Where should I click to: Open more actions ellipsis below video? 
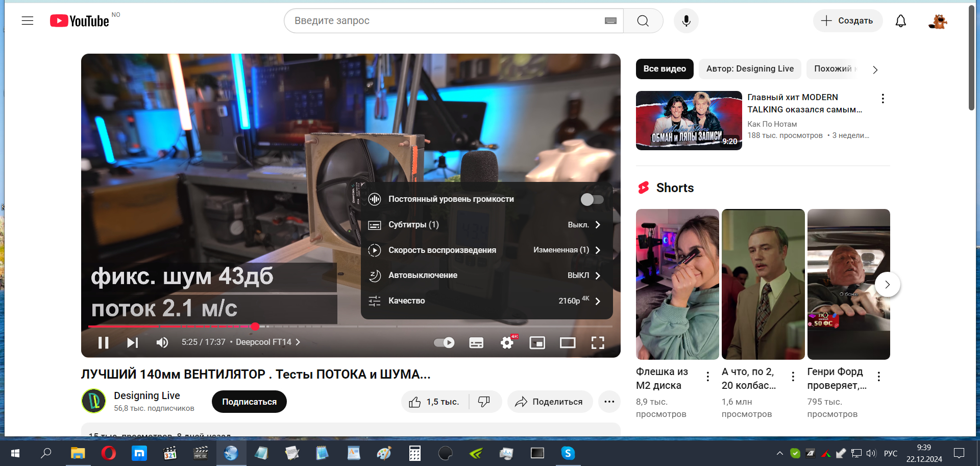pos(609,402)
